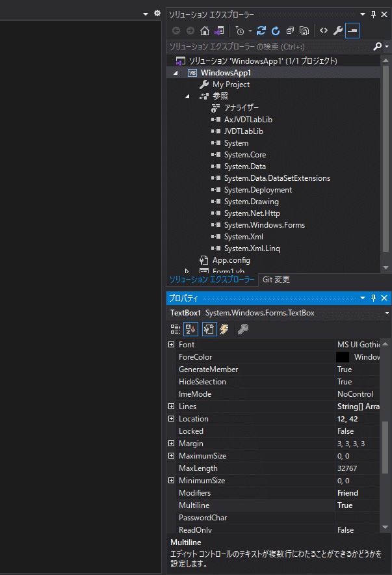The width and height of the screenshot is (392, 575).
Task: Expand the Lines property
Action: coord(171,407)
